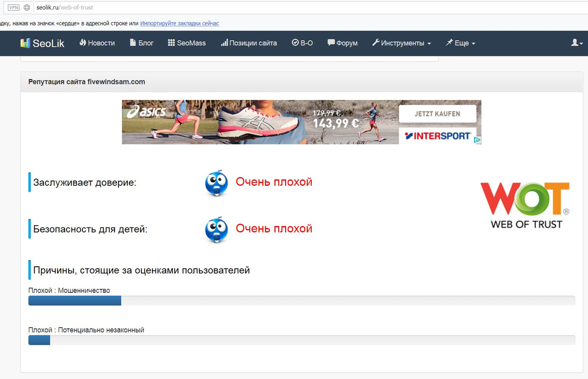The width and height of the screenshot is (588, 379).
Task: Click the trust rating smiley face
Action: tap(216, 183)
